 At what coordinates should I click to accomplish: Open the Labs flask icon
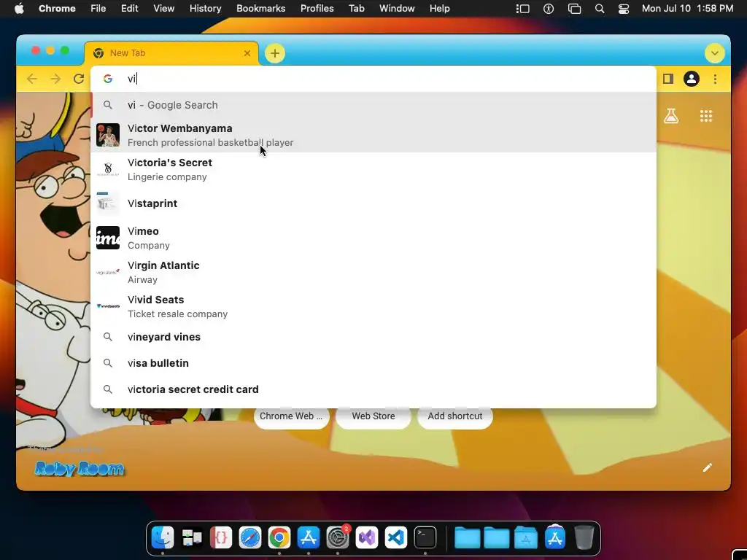671,116
